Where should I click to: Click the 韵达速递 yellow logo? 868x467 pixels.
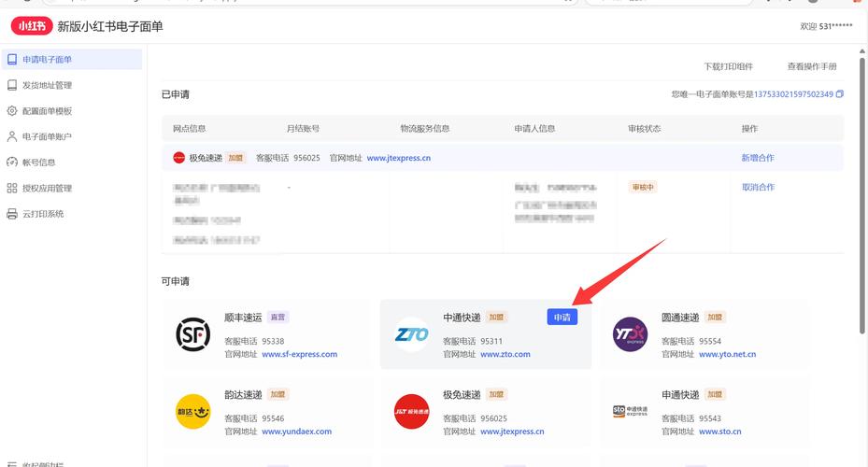[x=192, y=412]
